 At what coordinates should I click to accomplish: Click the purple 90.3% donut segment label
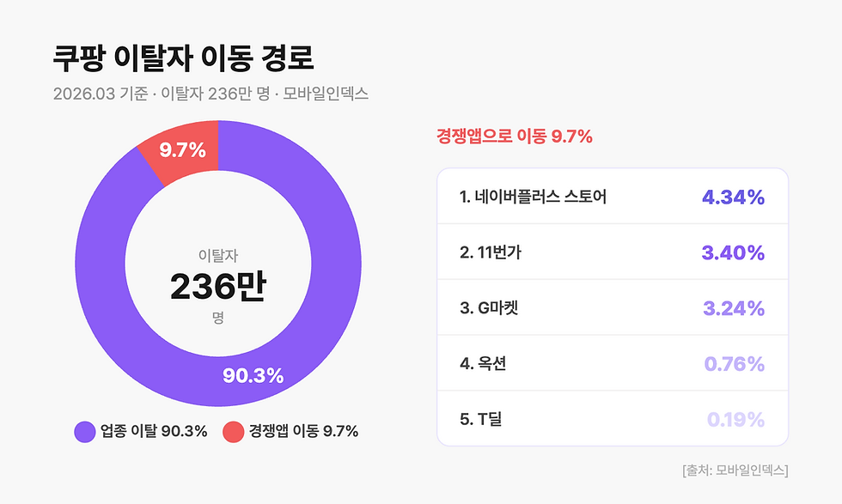tap(253, 375)
